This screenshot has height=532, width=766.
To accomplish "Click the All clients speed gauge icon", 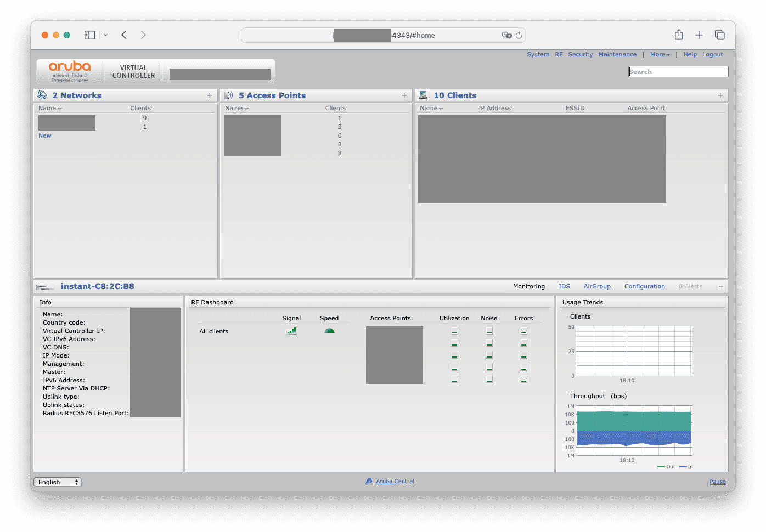I will point(329,331).
